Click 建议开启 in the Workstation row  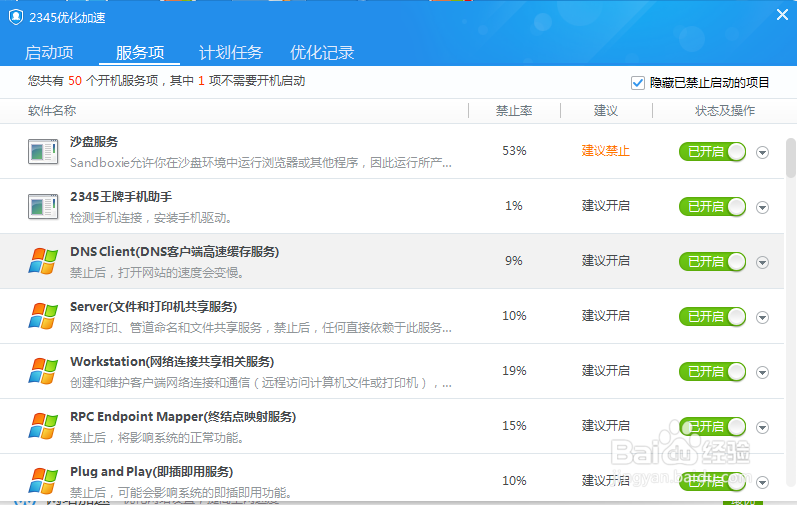coord(605,371)
